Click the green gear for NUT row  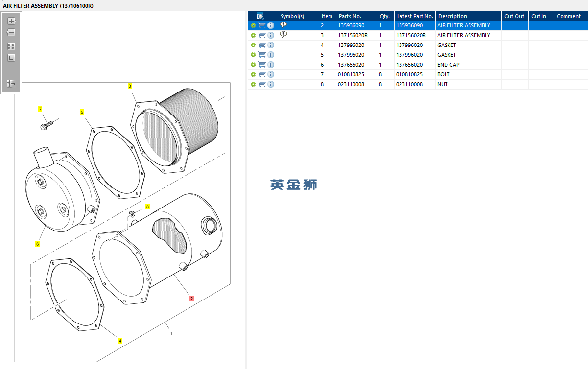click(253, 84)
